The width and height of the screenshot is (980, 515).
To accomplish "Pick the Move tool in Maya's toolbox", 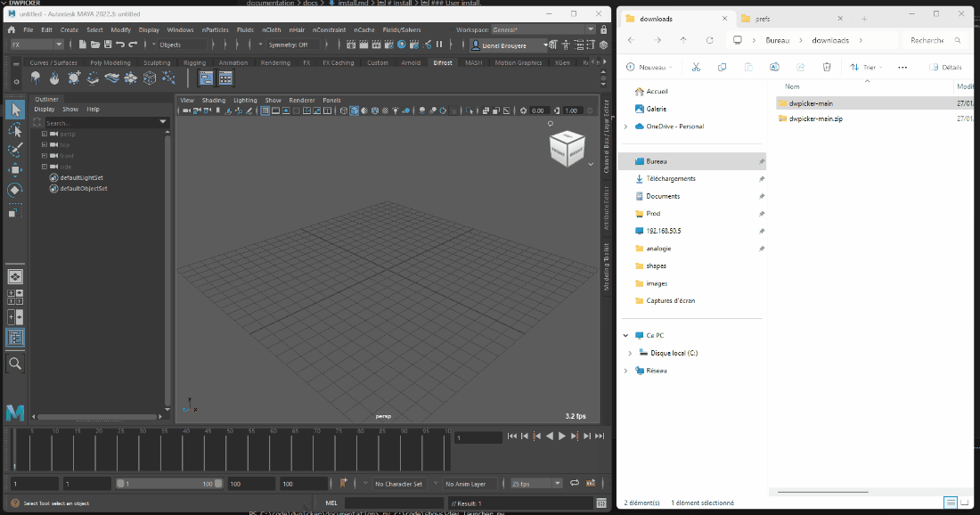I will click(15, 170).
